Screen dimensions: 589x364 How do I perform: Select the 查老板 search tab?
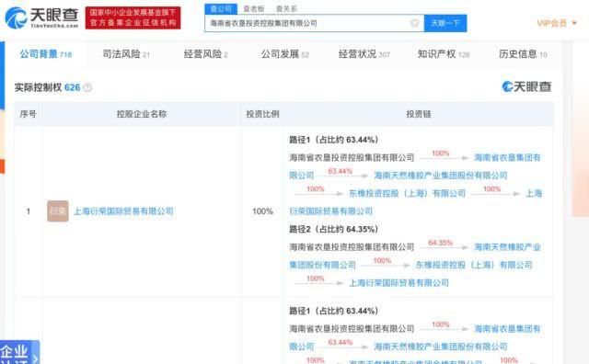click(254, 8)
